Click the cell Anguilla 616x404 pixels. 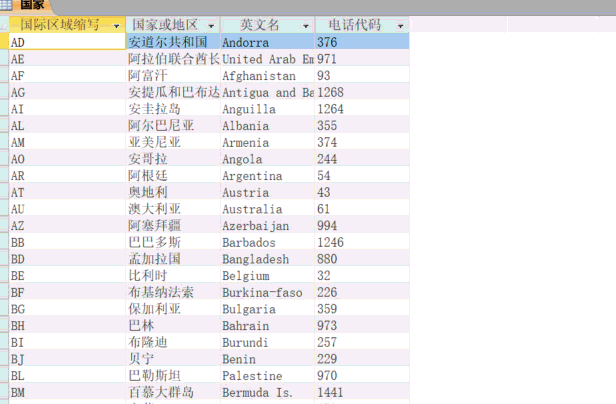[x=268, y=108]
